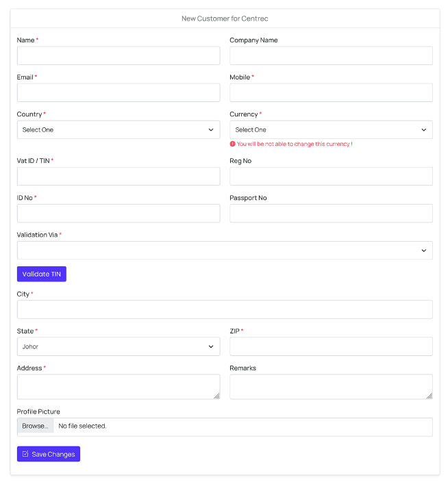The width and height of the screenshot is (448, 482).
Task: Click inside the Address text area
Action: (118, 386)
